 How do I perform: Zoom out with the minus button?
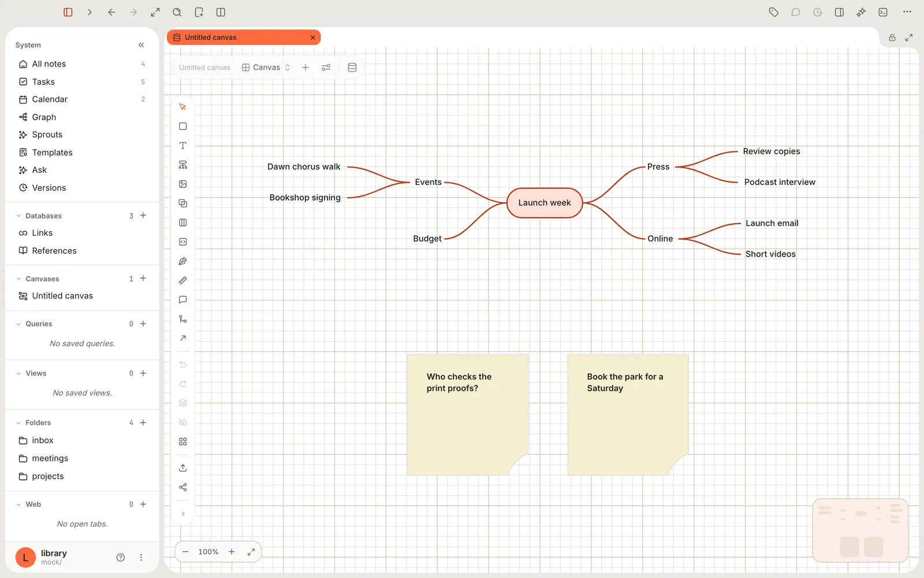185,552
